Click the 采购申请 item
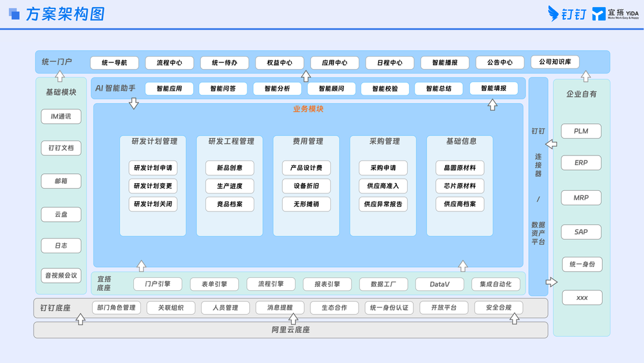This screenshot has height=363, width=644. pos(383,168)
